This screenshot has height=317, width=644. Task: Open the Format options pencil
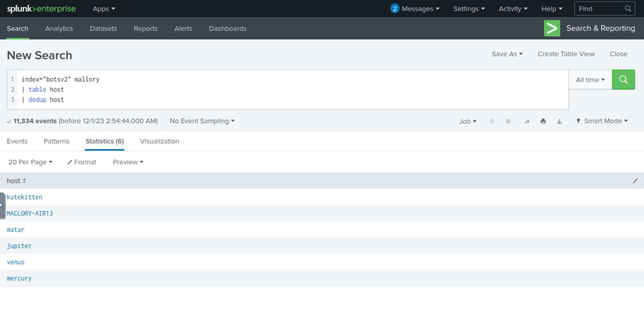tap(82, 162)
